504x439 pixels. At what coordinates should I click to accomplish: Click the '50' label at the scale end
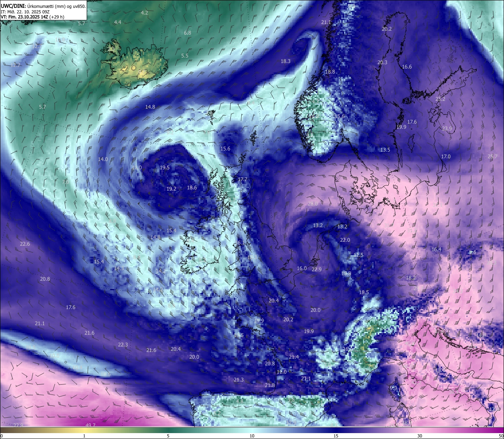[500, 436]
